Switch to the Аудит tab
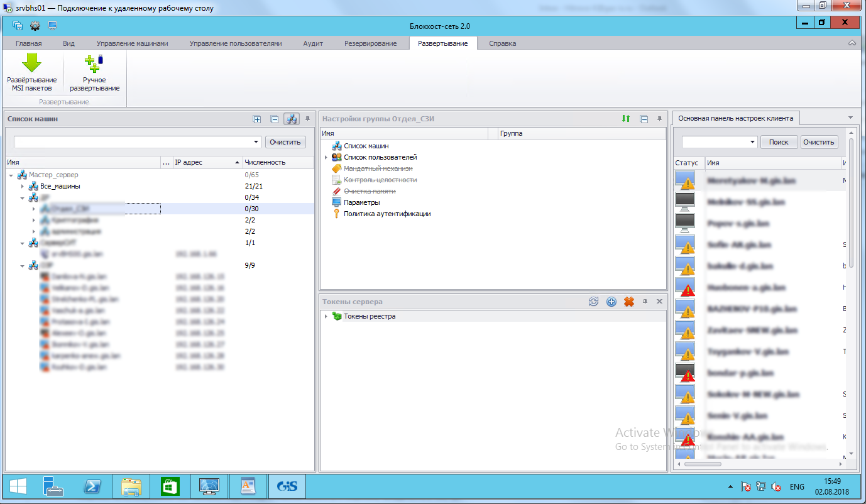Viewport: 866px width, 504px height. coord(313,43)
